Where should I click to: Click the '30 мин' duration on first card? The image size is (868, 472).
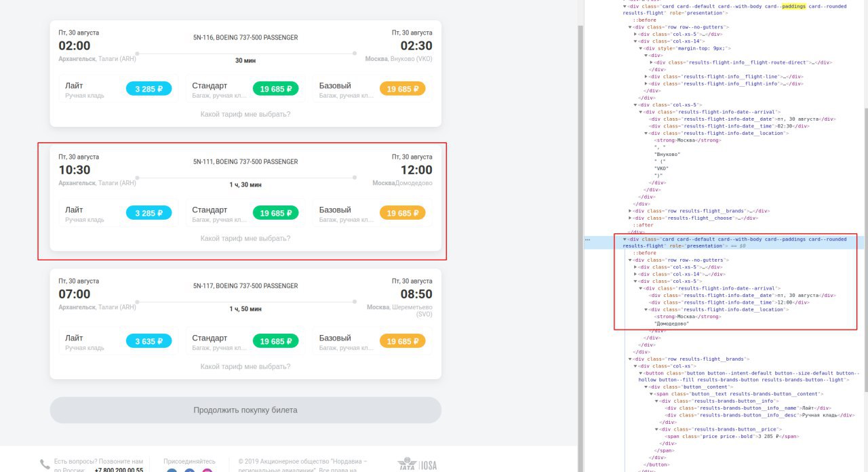(x=245, y=60)
